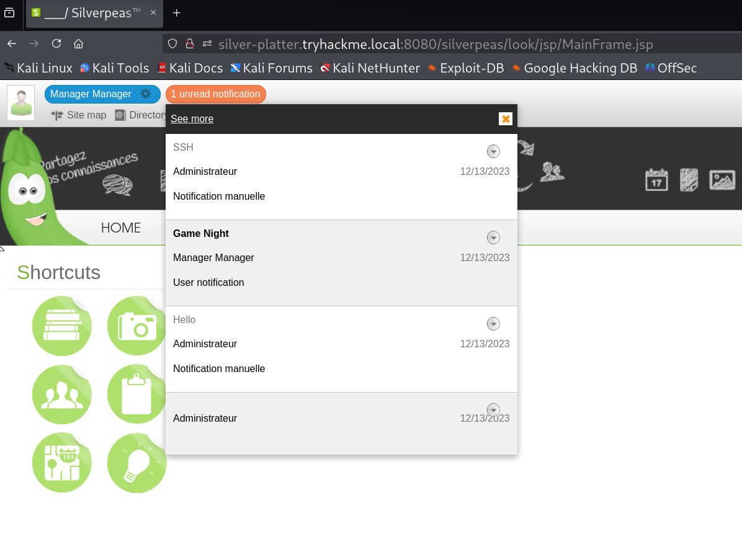Click the clipboard shortcut icon
742x560 pixels.
click(136, 394)
